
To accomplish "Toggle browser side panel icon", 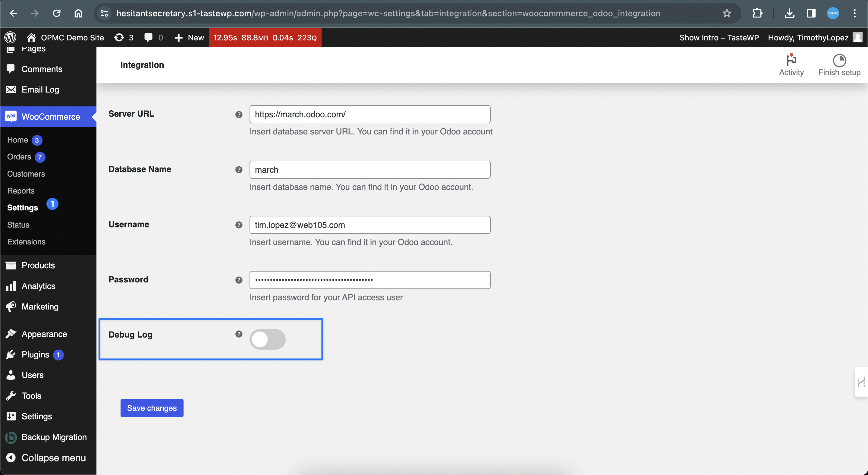I will pos(811,13).
